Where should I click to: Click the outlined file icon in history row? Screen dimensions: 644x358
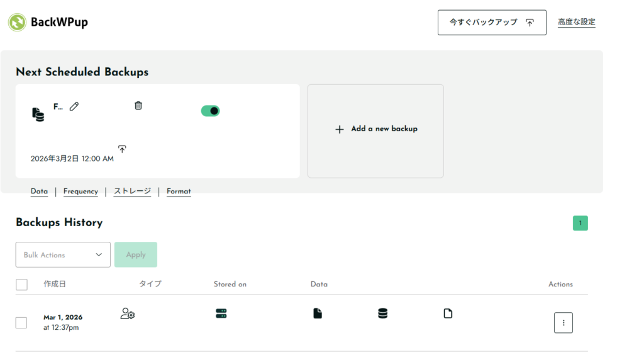click(448, 313)
